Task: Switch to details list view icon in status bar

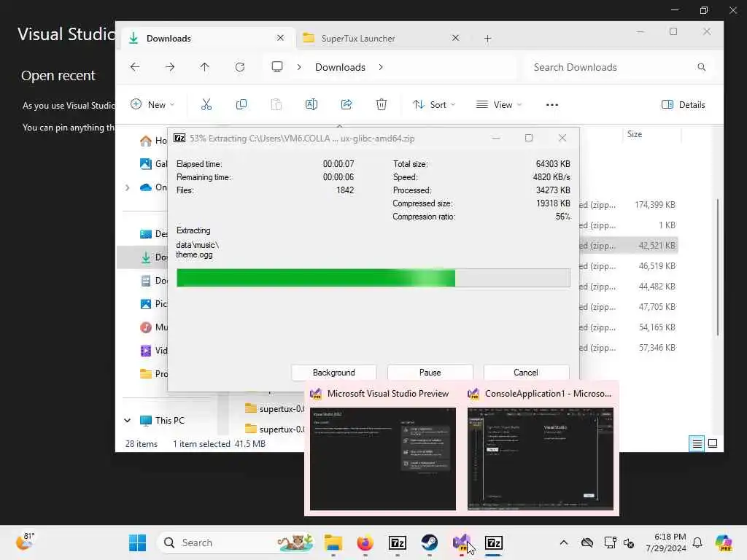Action: (x=697, y=444)
